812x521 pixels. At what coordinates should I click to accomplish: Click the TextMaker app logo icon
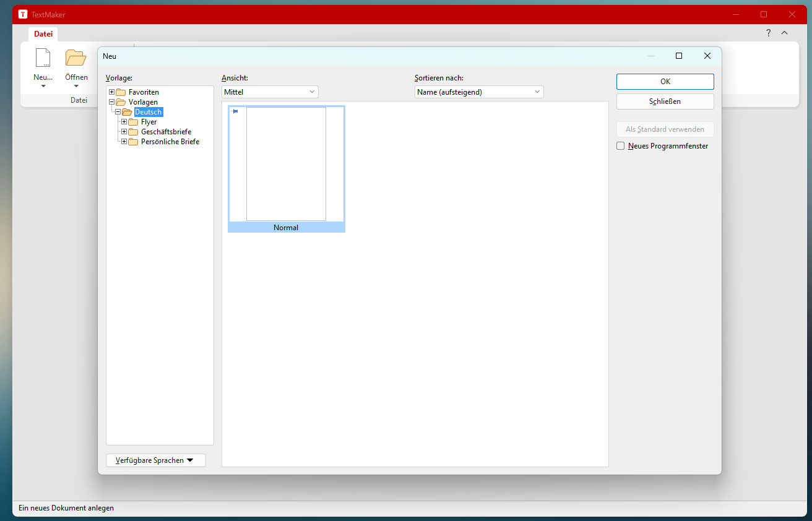tap(23, 14)
